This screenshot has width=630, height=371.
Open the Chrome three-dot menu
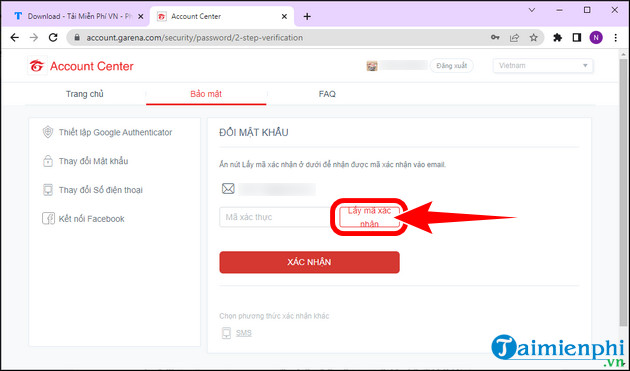(x=616, y=38)
